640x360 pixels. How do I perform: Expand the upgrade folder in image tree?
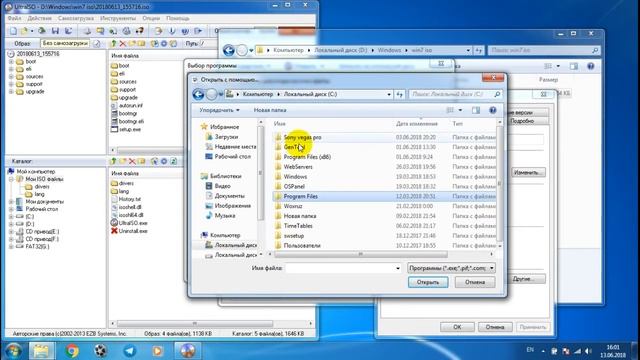coord(11,92)
